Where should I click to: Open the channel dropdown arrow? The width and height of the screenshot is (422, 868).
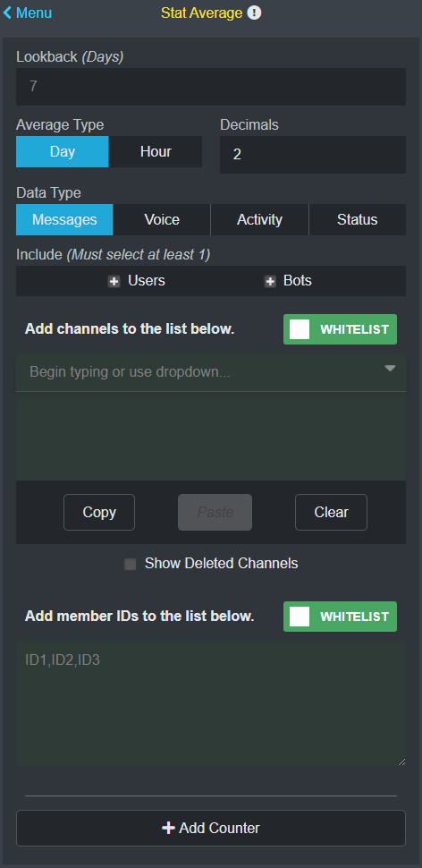click(390, 368)
